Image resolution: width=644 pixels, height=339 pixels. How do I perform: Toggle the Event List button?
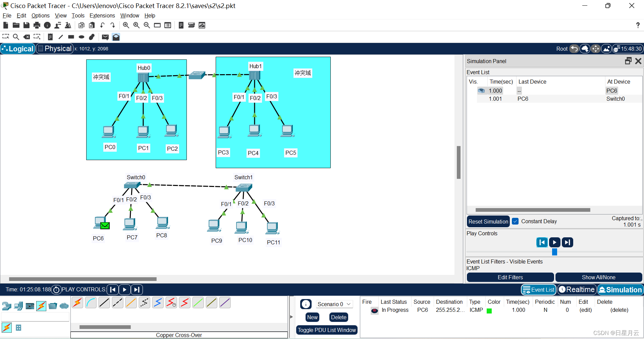[538, 290]
